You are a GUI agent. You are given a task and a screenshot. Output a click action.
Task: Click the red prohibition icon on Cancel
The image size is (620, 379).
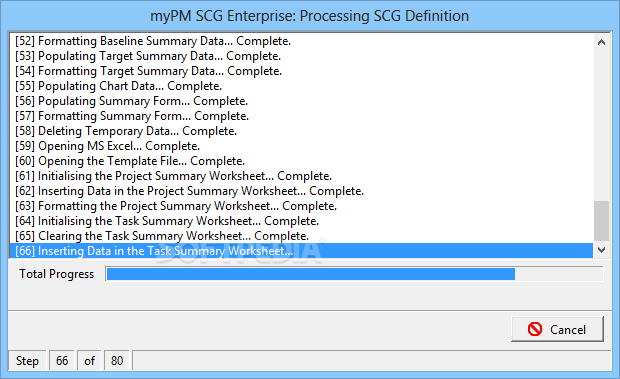point(535,329)
